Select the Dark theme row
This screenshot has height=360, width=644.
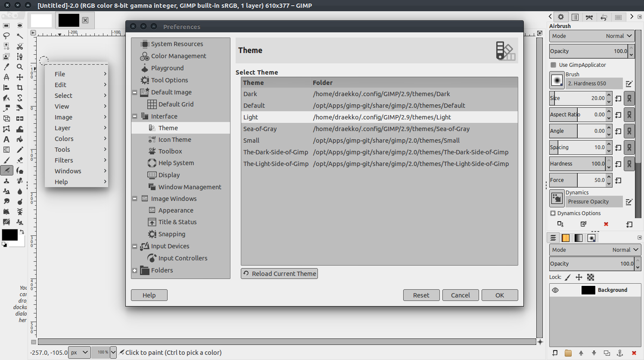tap(380, 94)
